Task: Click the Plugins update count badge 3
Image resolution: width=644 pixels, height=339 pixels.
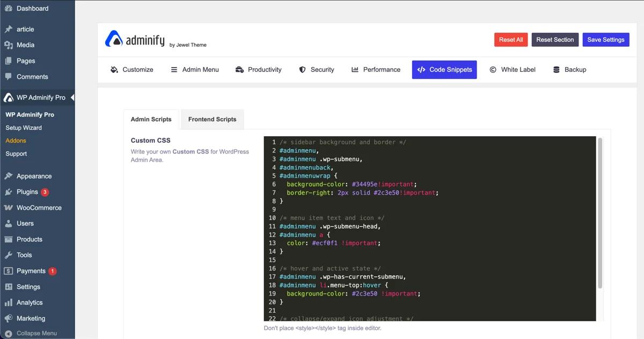Action: (45, 192)
